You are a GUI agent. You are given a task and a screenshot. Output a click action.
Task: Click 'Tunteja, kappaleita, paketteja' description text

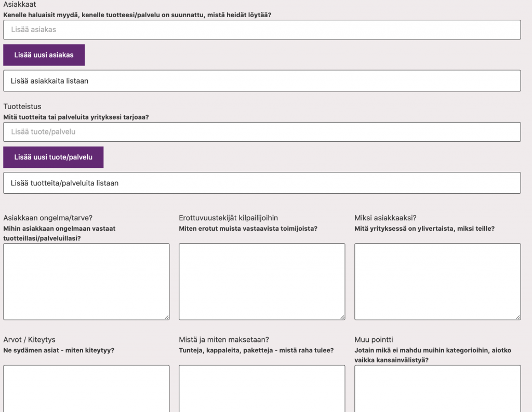click(256, 350)
